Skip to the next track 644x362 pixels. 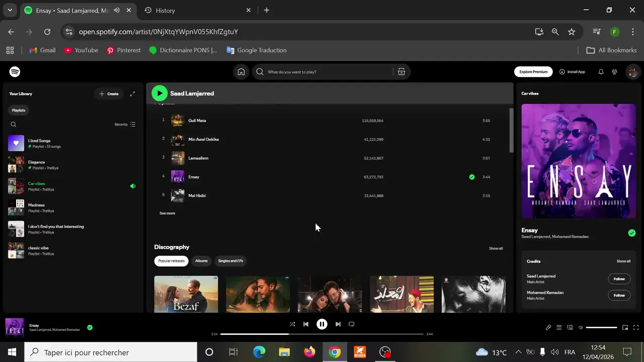[338, 324]
